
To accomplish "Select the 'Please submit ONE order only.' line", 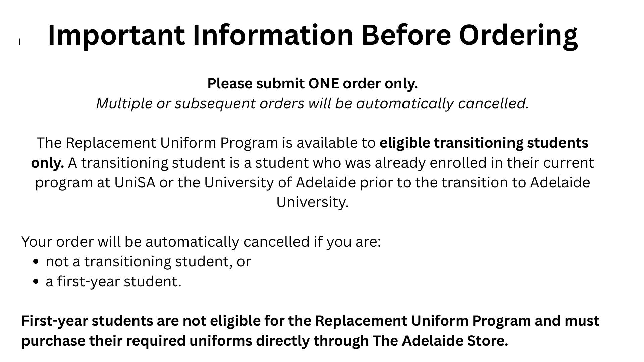I will (313, 83).
